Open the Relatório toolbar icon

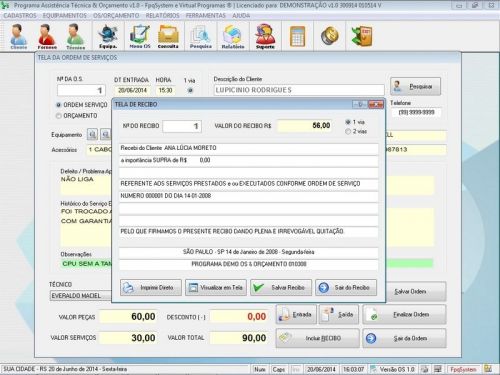coord(233,36)
